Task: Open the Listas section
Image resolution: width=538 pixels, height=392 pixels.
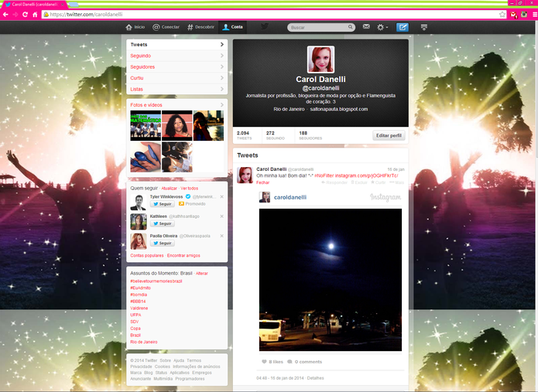Action: click(x=177, y=89)
